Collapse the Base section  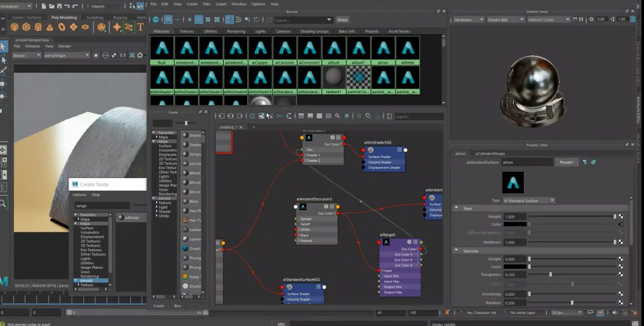pyautogui.click(x=457, y=208)
